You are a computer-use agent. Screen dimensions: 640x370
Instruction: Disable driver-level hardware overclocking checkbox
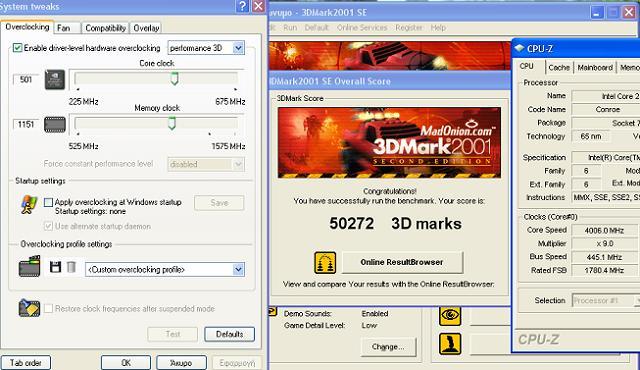point(18,48)
